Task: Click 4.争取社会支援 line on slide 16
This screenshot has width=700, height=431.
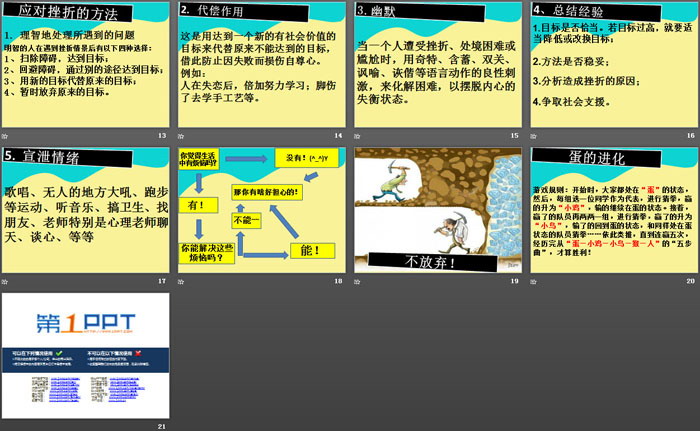Action: [x=571, y=102]
